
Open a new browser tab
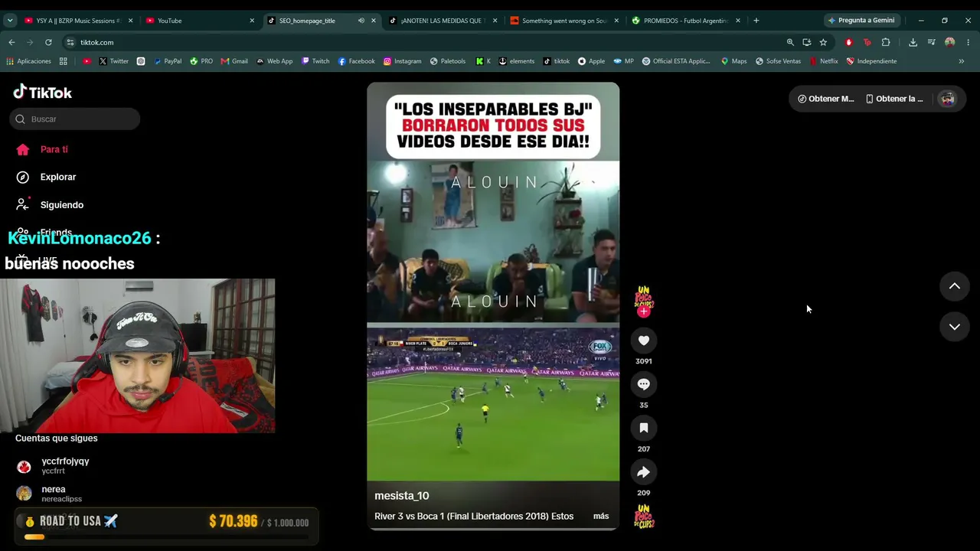coord(756,21)
